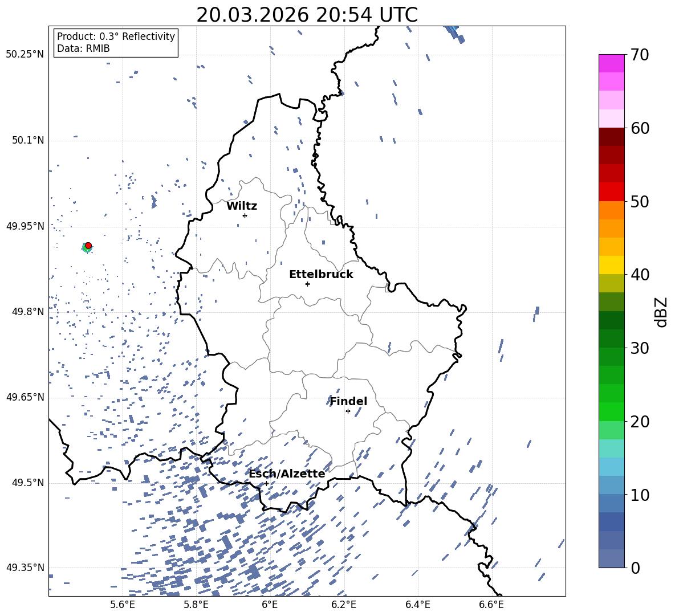675x616 pixels.
Task: Click the 49.35°N latitude label
Action: (x=25, y=568)
